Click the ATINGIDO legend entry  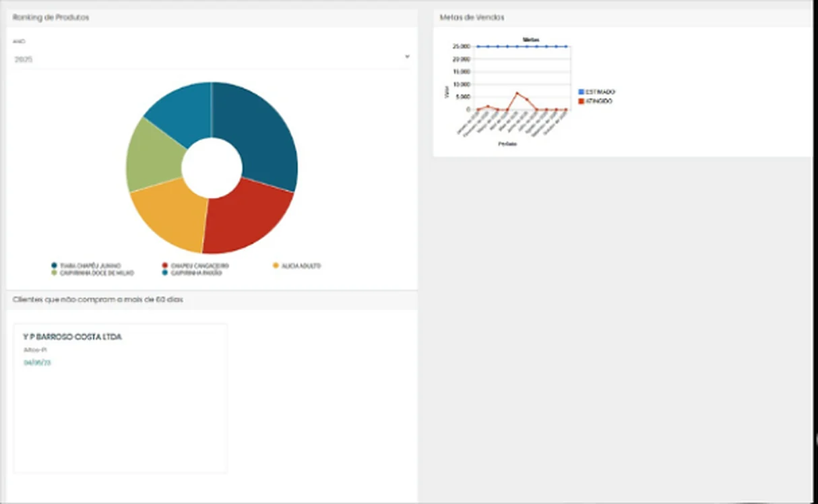point(596,101)
